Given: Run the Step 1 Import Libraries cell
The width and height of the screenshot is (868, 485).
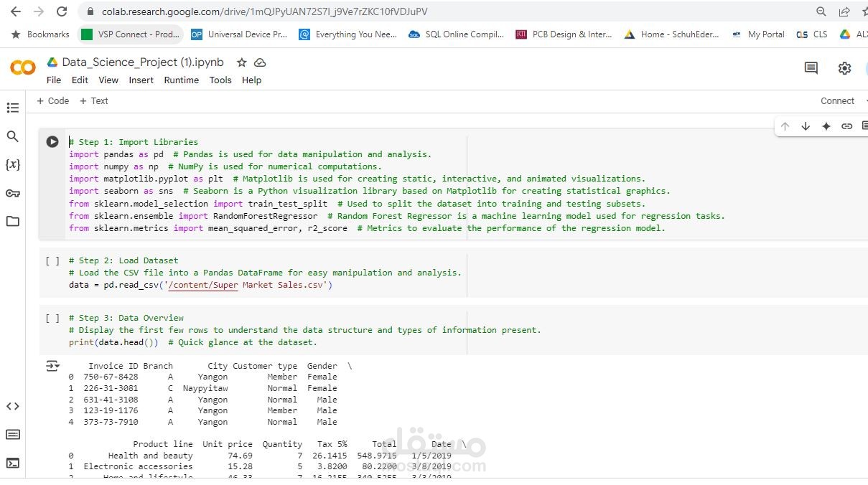Looking at the screenshot, I should coord(52,142).
